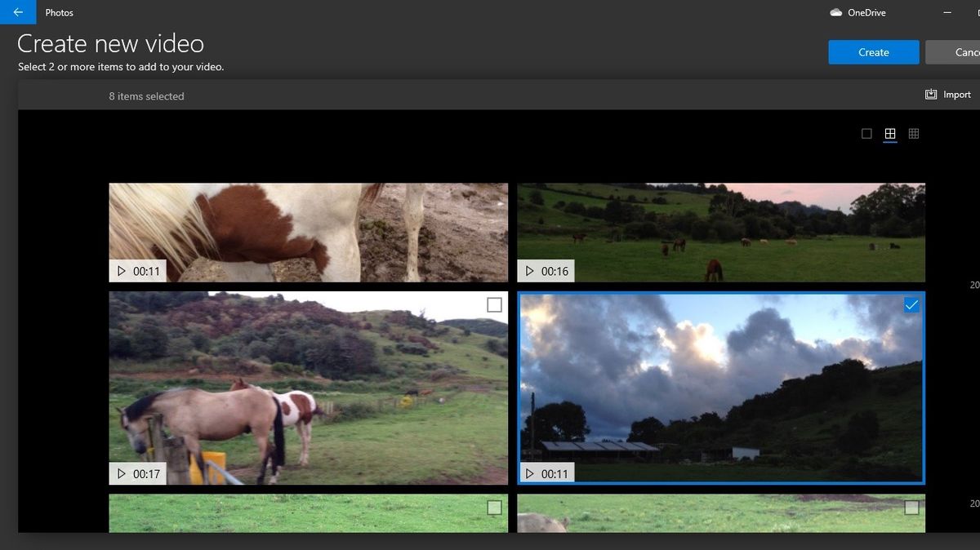Click the back arrow to leave video creation
Screen dimensions: 980x550
tap(17, 12)
